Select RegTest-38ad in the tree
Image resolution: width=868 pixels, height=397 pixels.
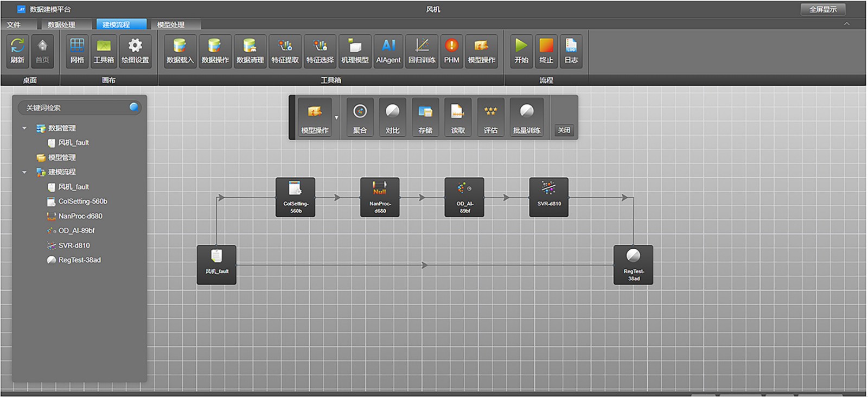(x=74, y=260)
